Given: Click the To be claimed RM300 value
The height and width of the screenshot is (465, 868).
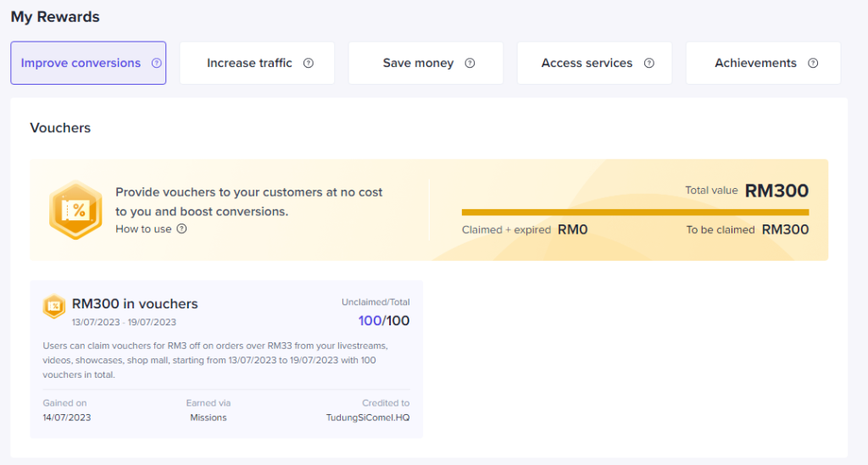Looking at the screenshot, I should point(785,230).
